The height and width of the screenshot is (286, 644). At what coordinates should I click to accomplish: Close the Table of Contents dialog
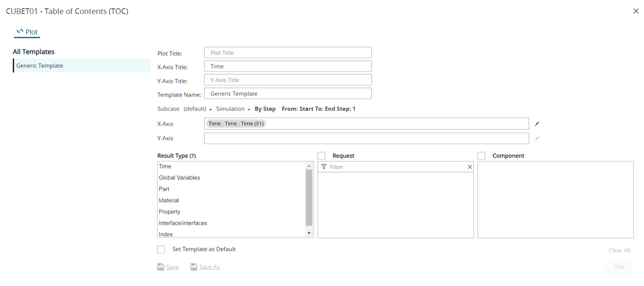636,11
